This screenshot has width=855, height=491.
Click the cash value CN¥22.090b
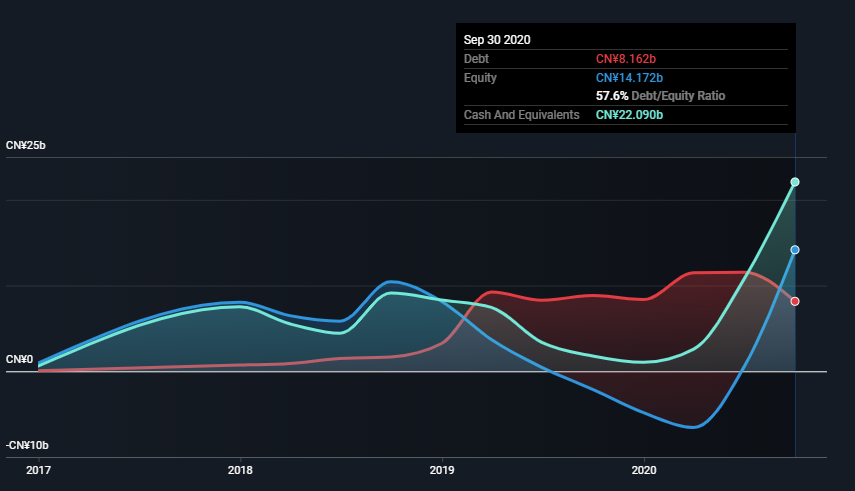(x=630, y=115)
